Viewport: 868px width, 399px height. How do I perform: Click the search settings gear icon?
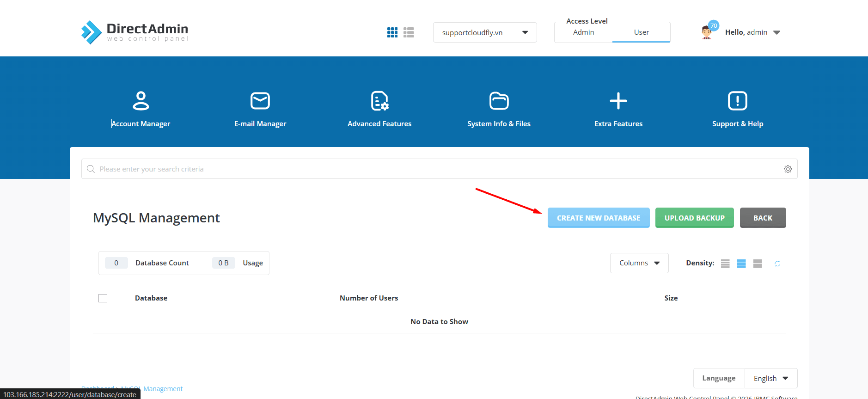(788, 169)
